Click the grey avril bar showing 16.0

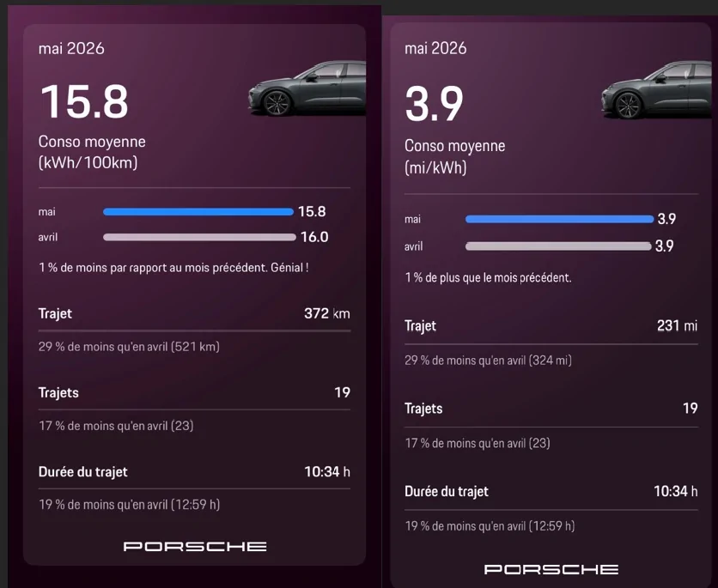click(x=199, y=237)
